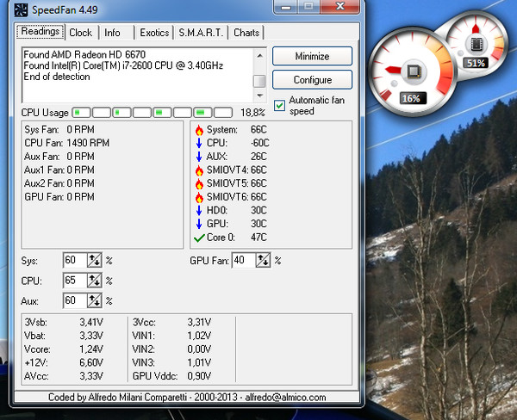Click the 'End of detection' log line
Image resolution: width=517 pixels, height=420 pixels.
[57, 77]
